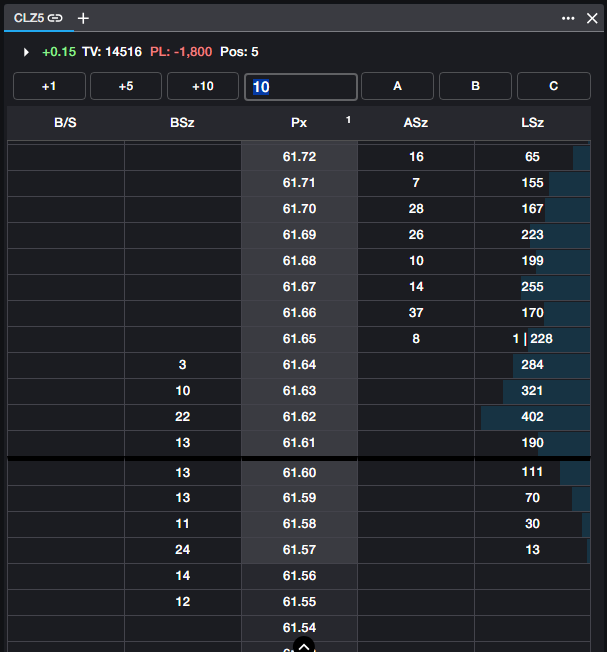The height and width of the screenshot is (652, 607).
Task: Click the link icon beside CLZ5
Action: 55,18
